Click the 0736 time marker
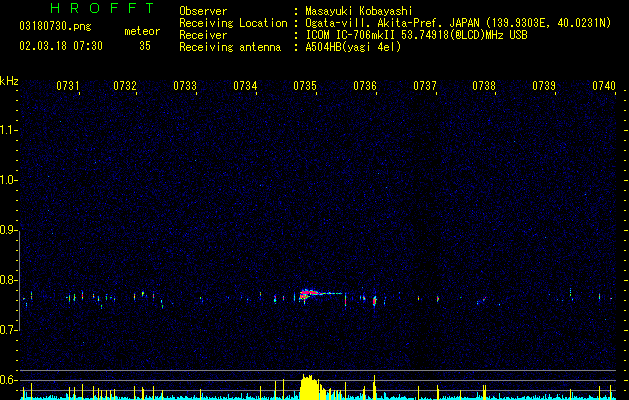Image resolution: width=629 pixels, height=400 pixels. click(x=365, y=86)
